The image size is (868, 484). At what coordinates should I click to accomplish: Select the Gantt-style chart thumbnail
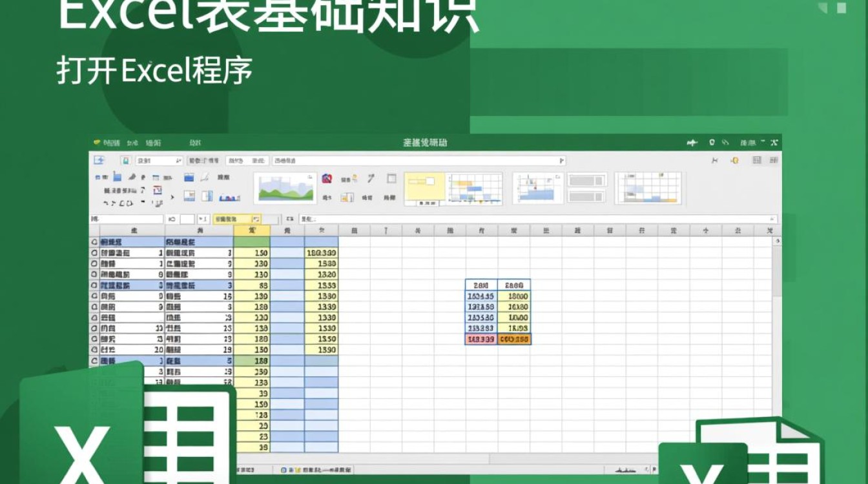tap(475, 188)
